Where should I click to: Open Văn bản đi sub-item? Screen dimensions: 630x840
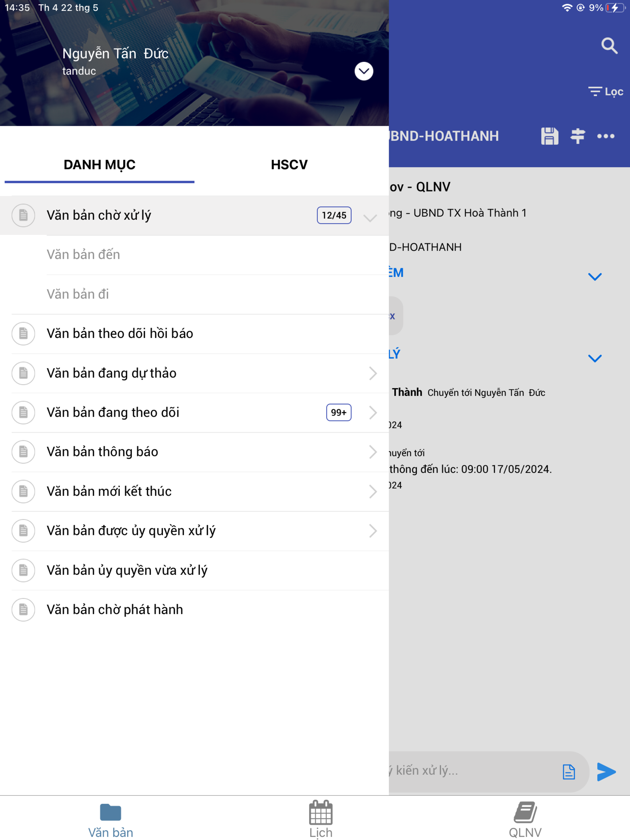pos(217,294)
